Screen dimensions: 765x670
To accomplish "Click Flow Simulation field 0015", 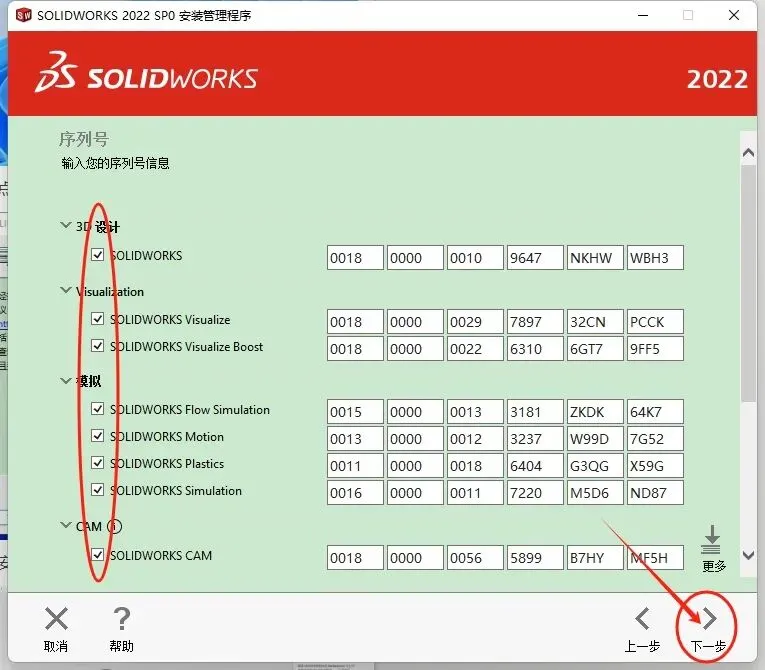I will (355, 412).
